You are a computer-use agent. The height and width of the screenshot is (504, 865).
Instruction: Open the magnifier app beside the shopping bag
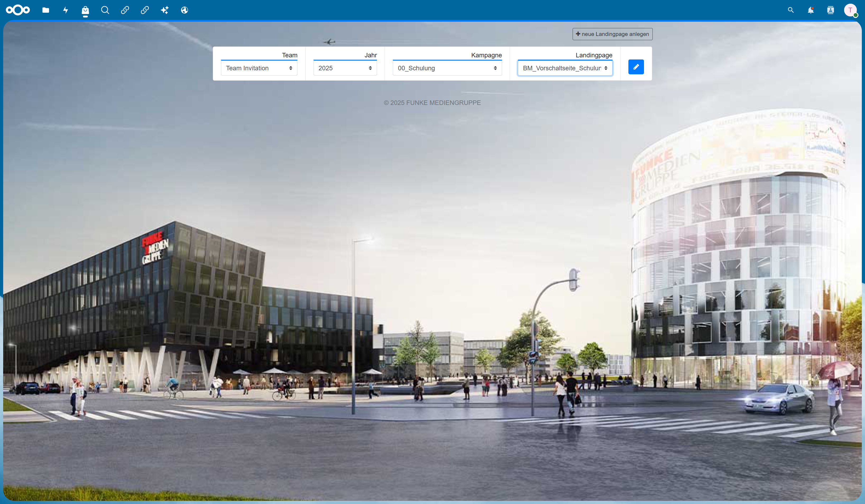(x=105, y=10)
